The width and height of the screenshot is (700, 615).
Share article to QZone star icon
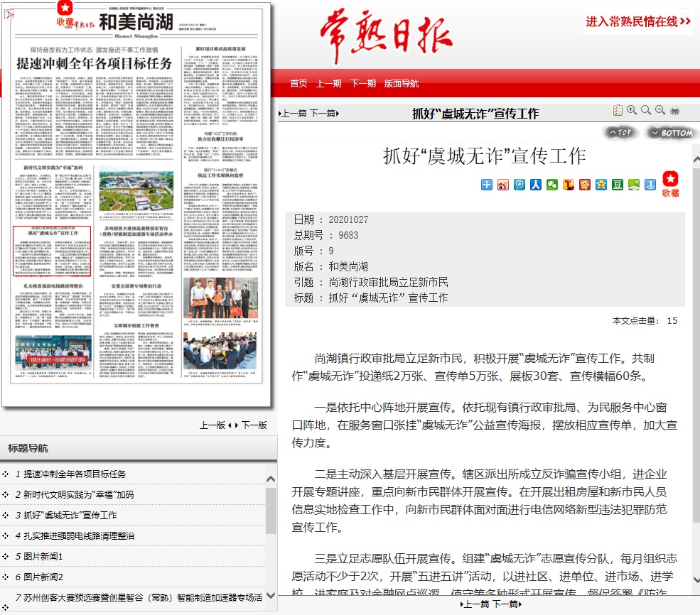click(601, 185)
